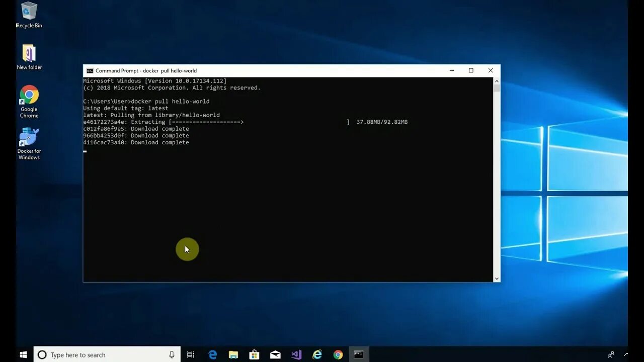Open Microsoft Store from taskbar
The image size is (644, 362).
pos(254,355)
